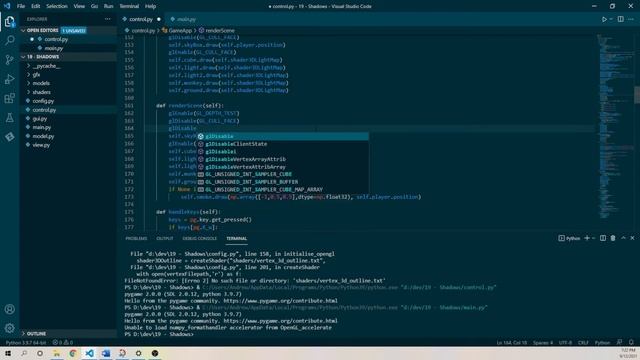Open Windows Start menu
Image resolution: width=640 pixels, height=360 pixels.
pyautogui.click(x=8, y=353)
